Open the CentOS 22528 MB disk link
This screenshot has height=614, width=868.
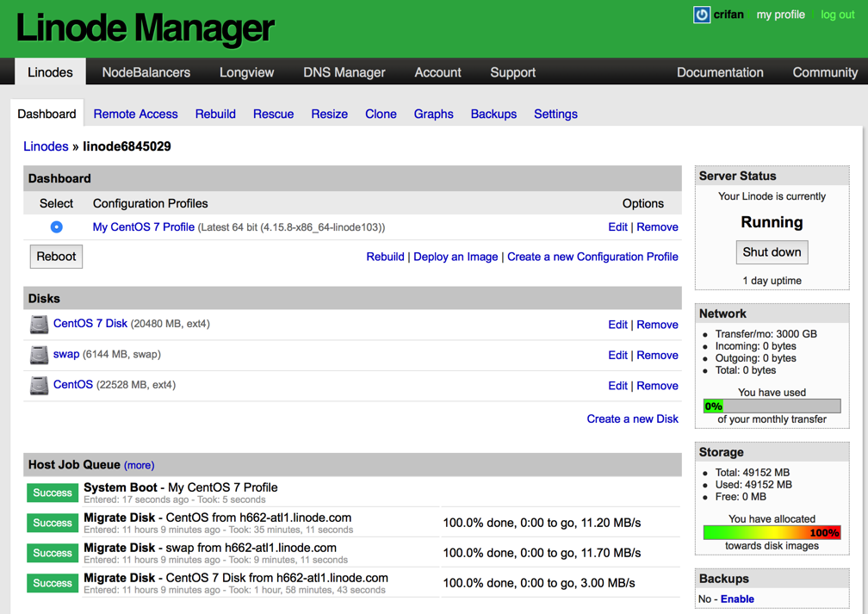click(73, 384)
